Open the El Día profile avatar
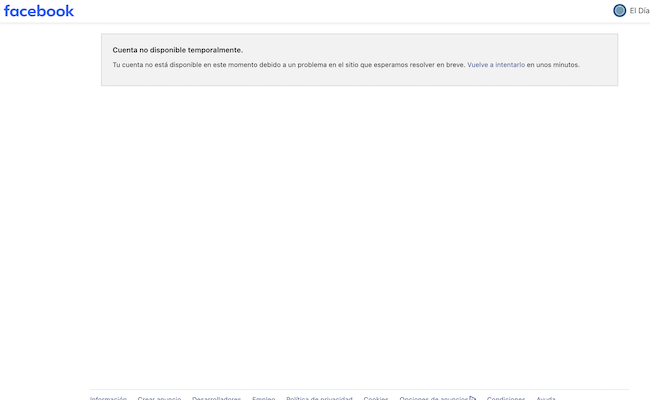650x400 pixels. (x=619, y=11)
